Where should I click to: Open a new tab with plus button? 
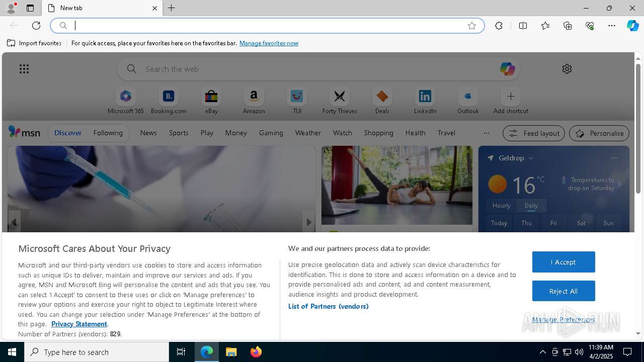[172, 8]
